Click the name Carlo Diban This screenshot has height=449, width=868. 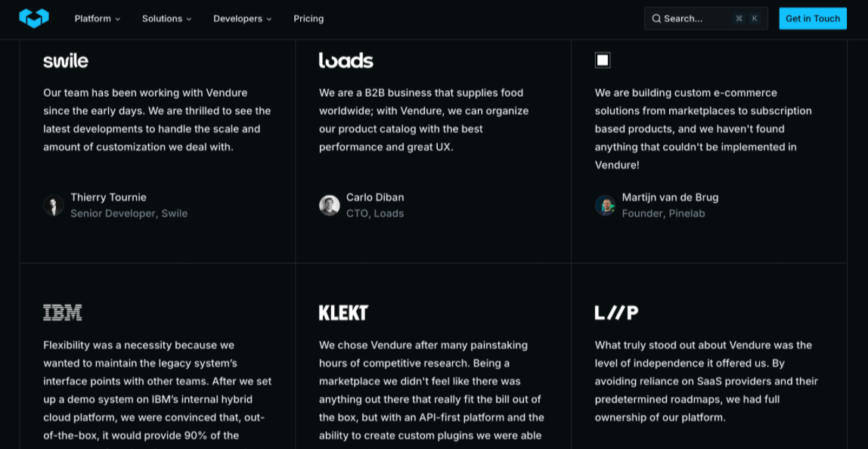point(375,197)
